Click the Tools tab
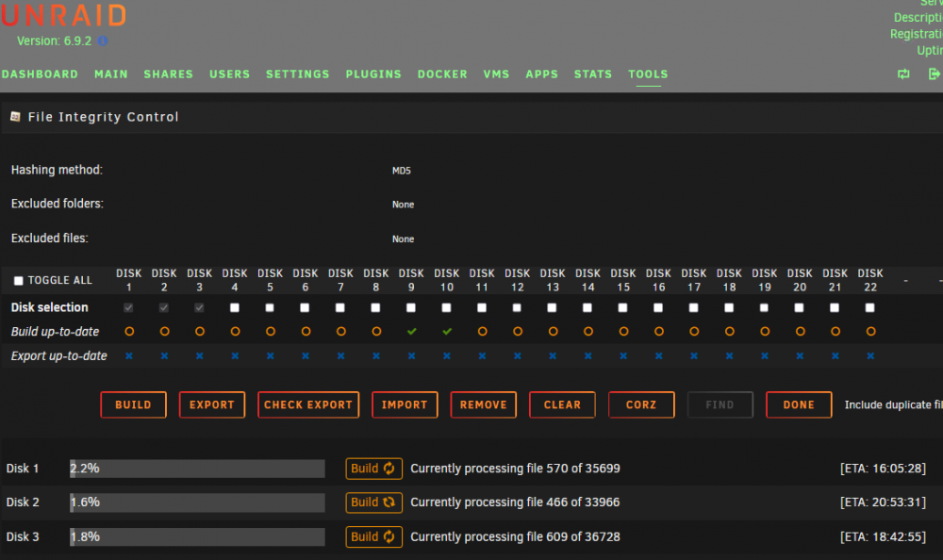 (649, 74)
